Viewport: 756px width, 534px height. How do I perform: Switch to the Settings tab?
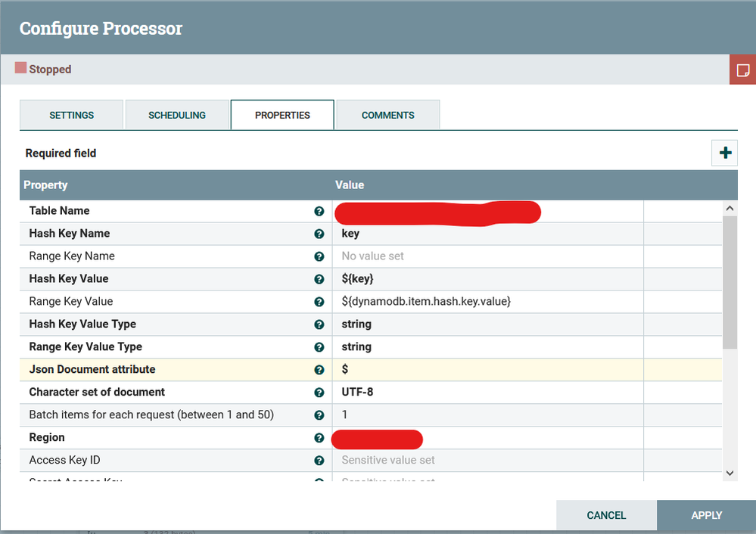pos(71,115)
